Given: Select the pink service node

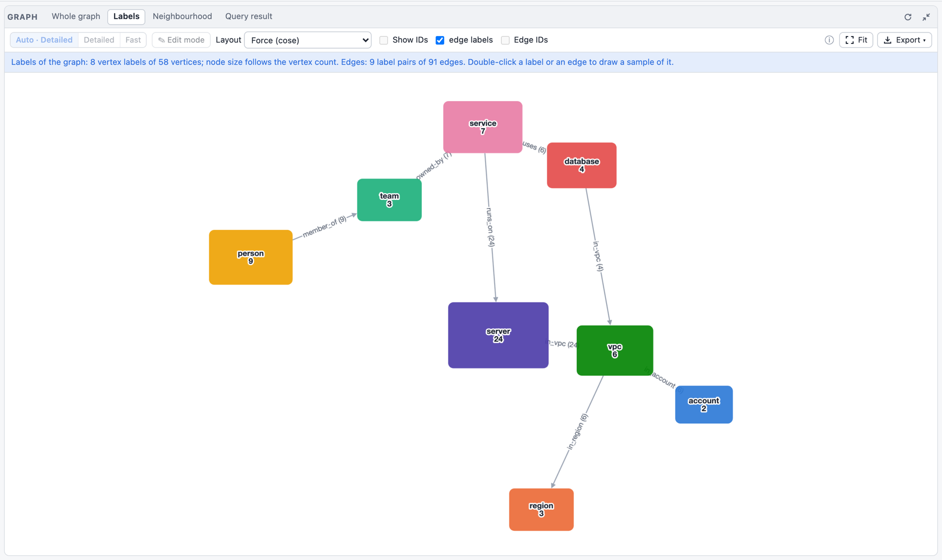Looking at the screenshot, I should [x=483, y=127].
